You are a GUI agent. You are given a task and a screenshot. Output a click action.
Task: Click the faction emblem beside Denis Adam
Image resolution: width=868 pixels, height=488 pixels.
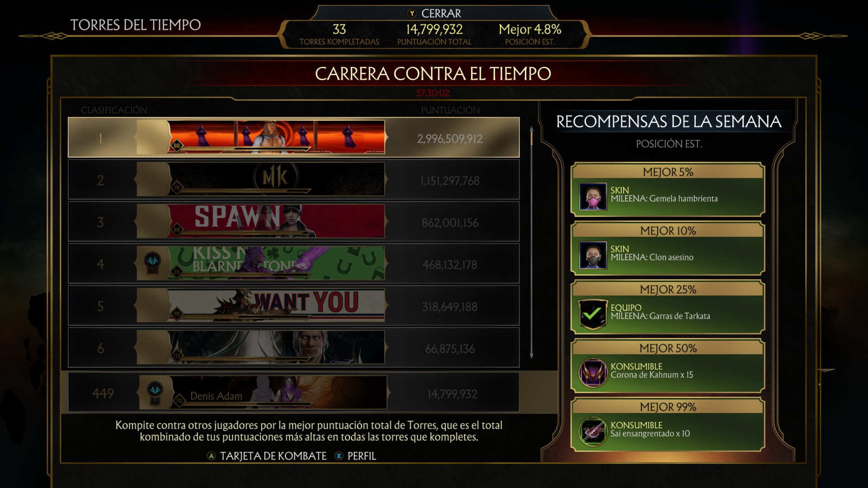(x=155, y=393)
